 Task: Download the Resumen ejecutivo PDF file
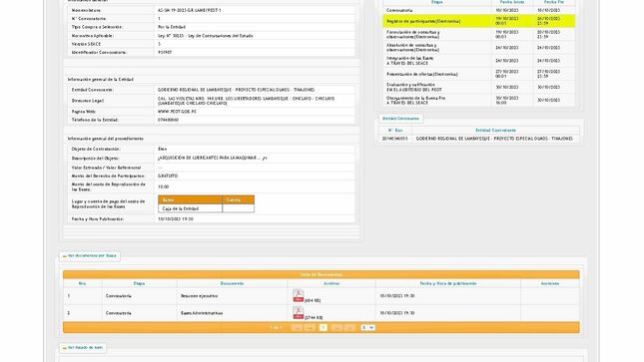point(299,295)
